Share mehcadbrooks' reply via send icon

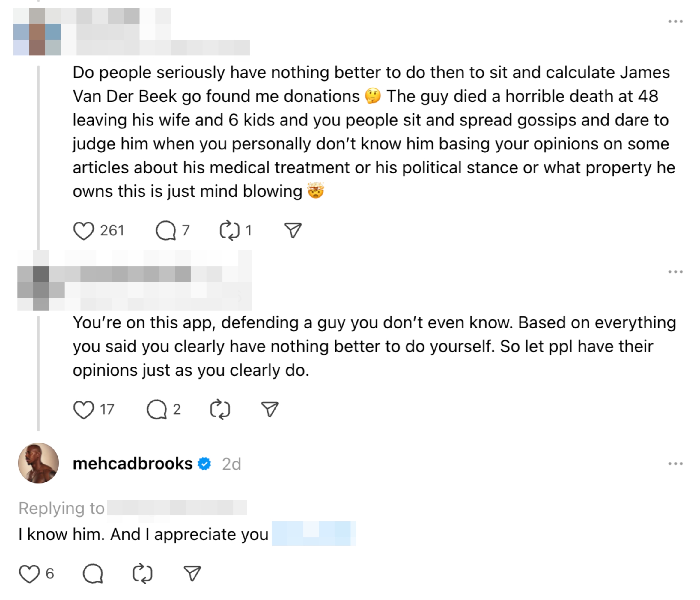point(192,574)
